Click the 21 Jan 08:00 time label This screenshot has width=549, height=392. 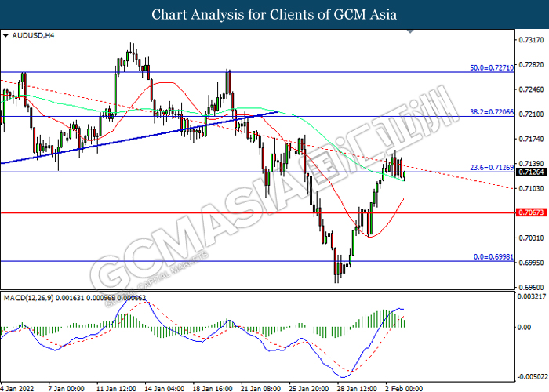[x=260, y=389]
